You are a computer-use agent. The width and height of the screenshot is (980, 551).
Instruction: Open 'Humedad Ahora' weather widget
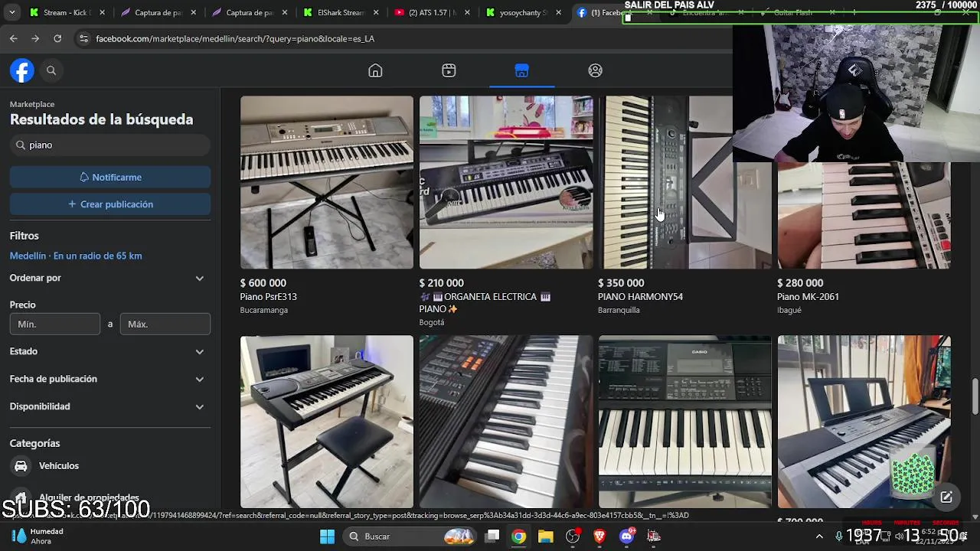(x=38, y=536)
